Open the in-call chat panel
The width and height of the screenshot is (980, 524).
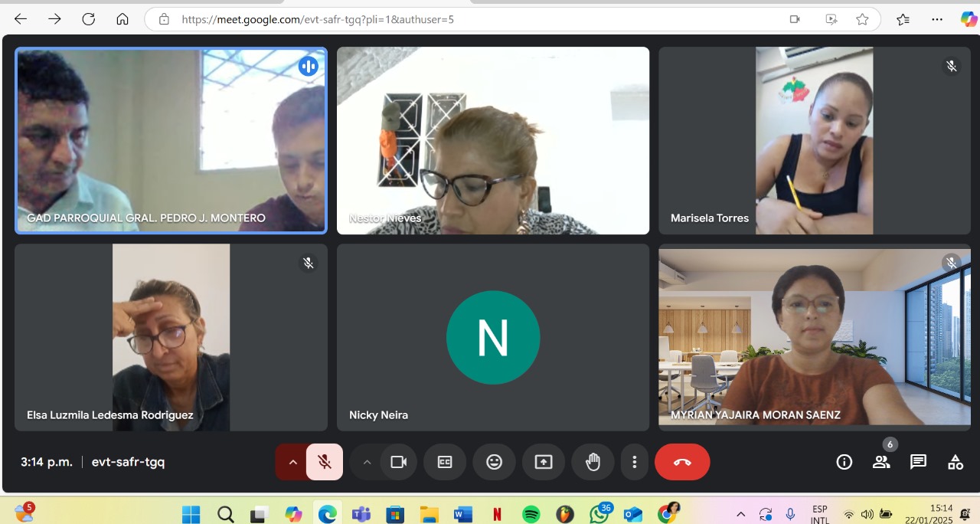click(918, 462)
